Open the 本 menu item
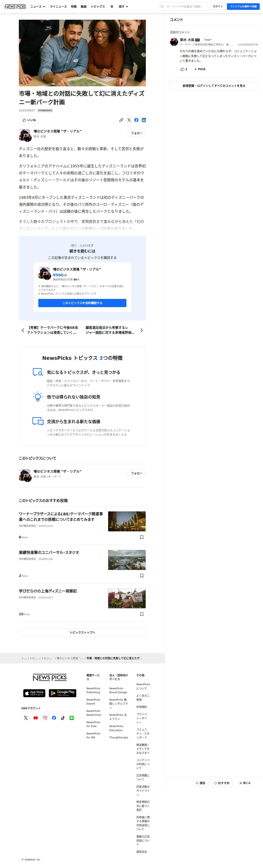The image size is (263, 868). [112, 6]
